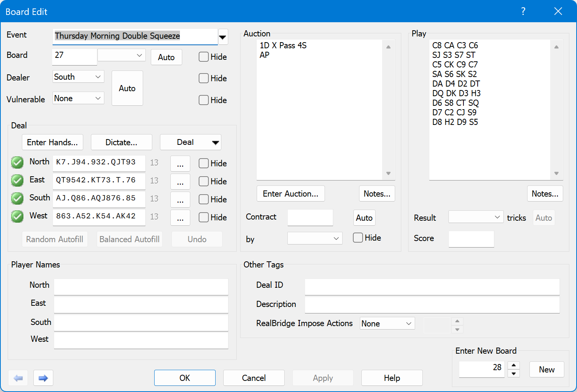Click the Balanced Autofill button
The height and width of the screenshot is (392, 577).
click(129, 239)
